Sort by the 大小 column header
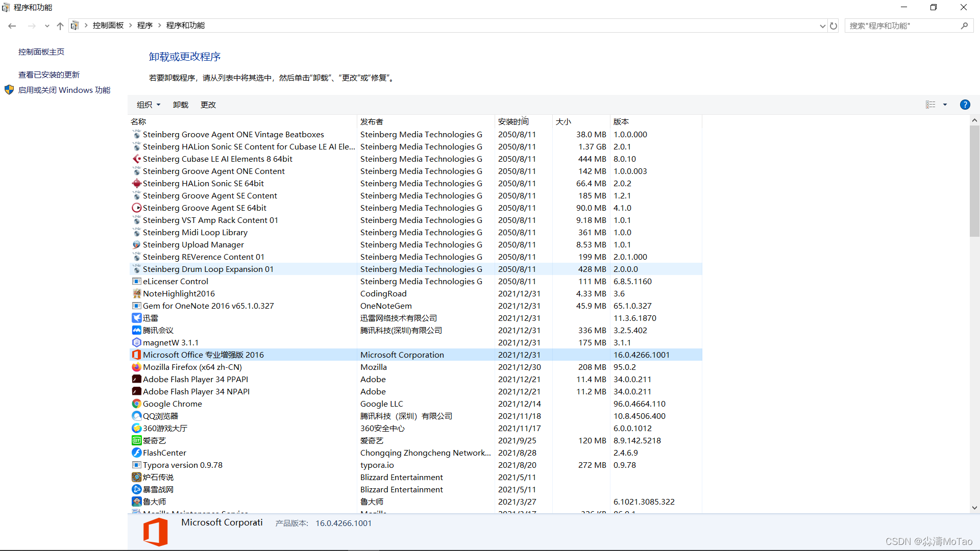Viewport: 980px width, 551px height. (581, 121)
